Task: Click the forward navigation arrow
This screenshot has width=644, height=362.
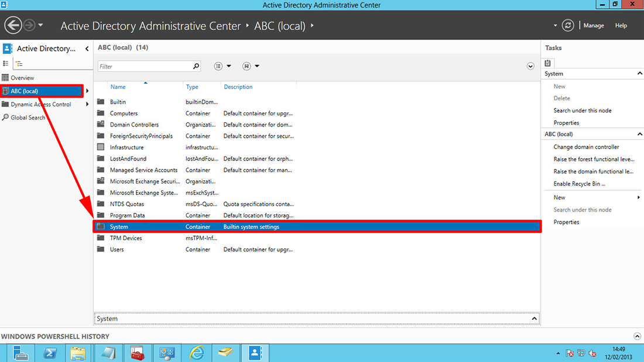Action: (29, 25)
